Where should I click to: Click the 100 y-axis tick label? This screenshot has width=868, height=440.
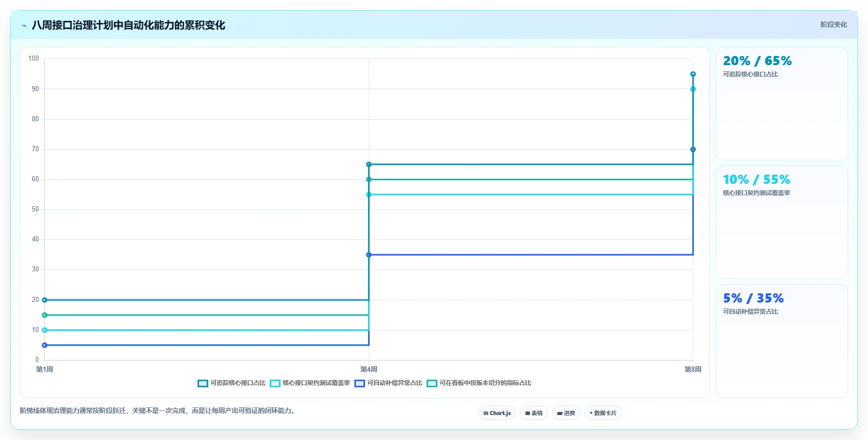(x=34, y=59)
